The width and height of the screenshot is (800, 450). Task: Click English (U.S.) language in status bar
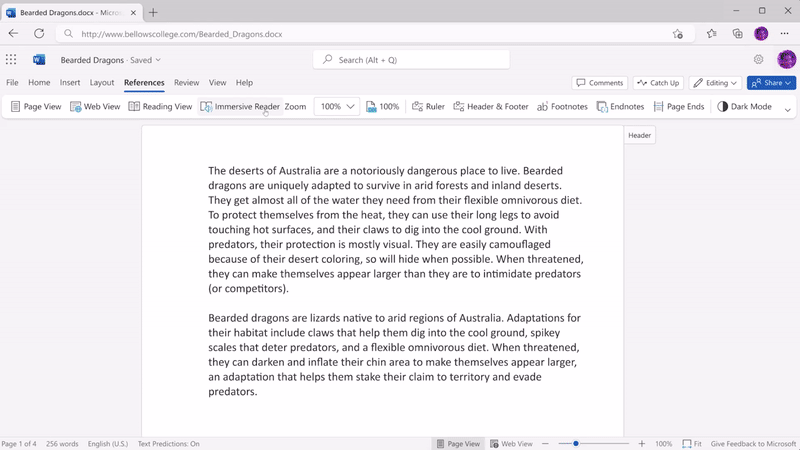point(108,444)
